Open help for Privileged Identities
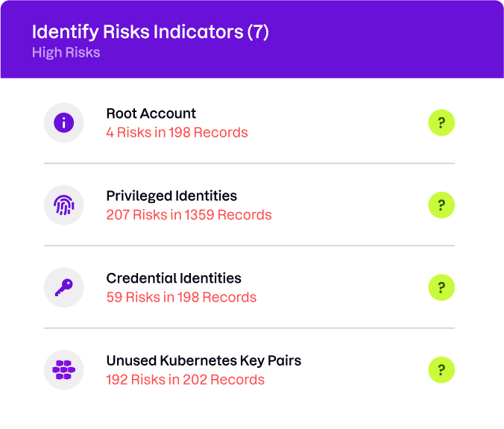504x429 pixels. [441, 205]
